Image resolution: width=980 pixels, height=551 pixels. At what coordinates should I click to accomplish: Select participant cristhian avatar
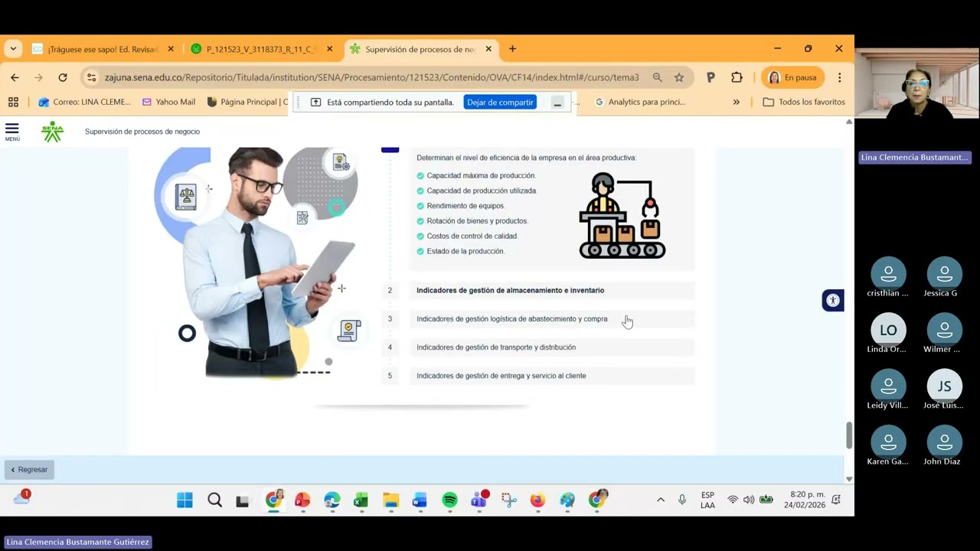tap(888, 273)
